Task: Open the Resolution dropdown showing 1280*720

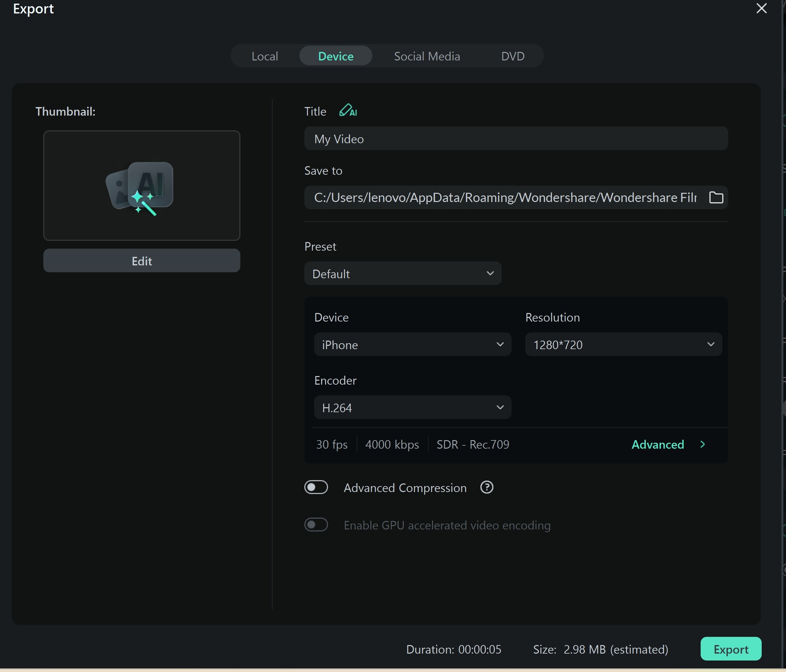Action: [x=623, y=345]
